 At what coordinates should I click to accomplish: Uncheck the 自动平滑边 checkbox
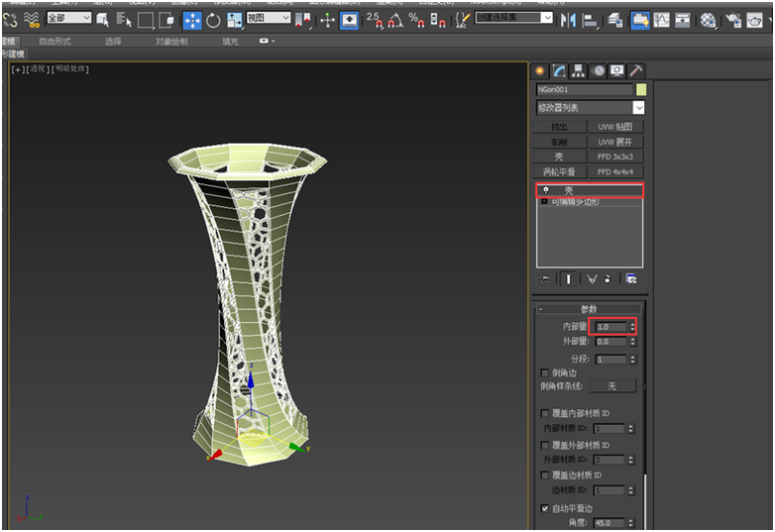[x=545, y=508]
